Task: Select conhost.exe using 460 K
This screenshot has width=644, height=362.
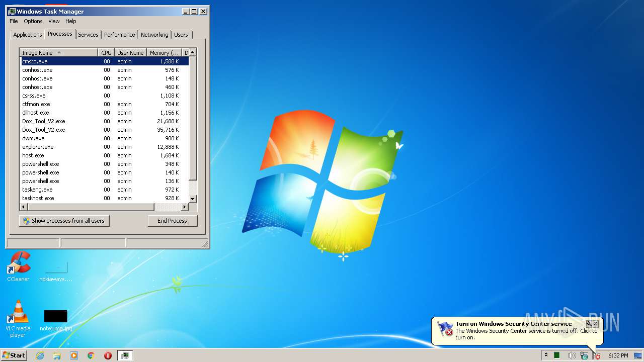Action: click(105, 87)
